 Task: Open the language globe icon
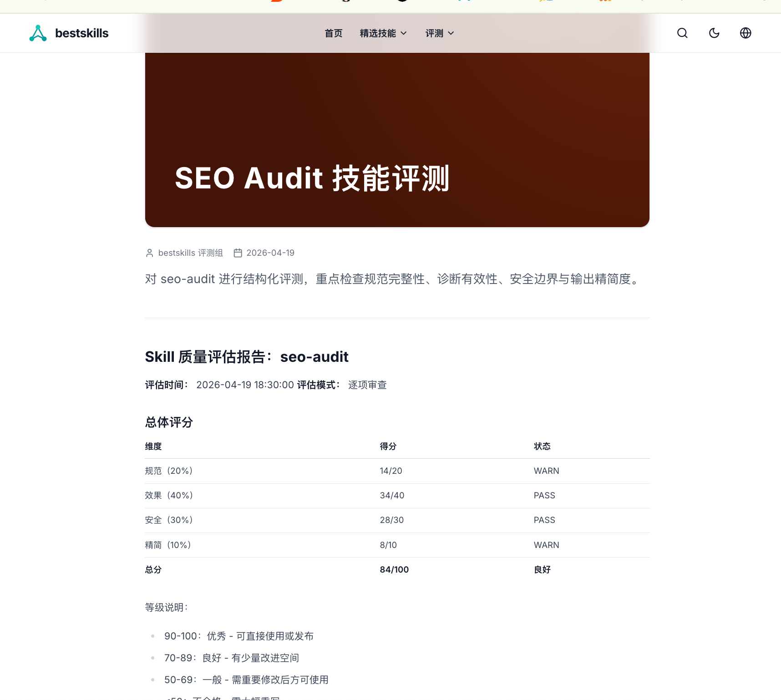click(745, 33)
